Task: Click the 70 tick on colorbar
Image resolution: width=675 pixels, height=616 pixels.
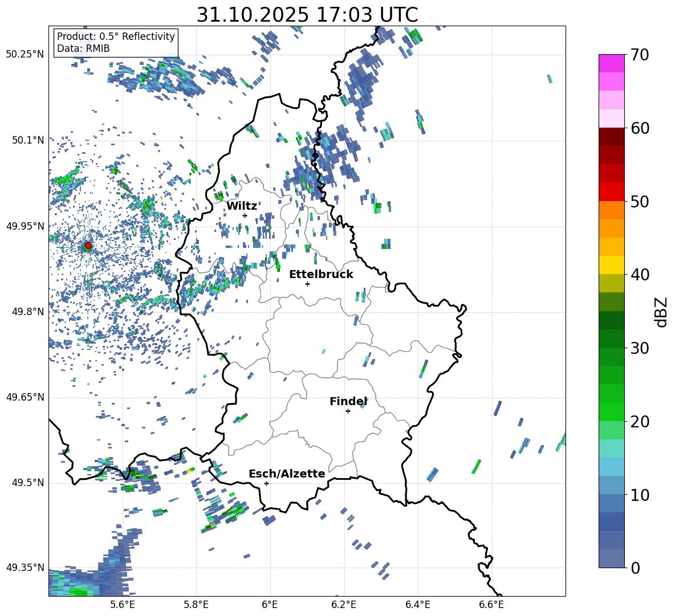Action: click(640, 55)
